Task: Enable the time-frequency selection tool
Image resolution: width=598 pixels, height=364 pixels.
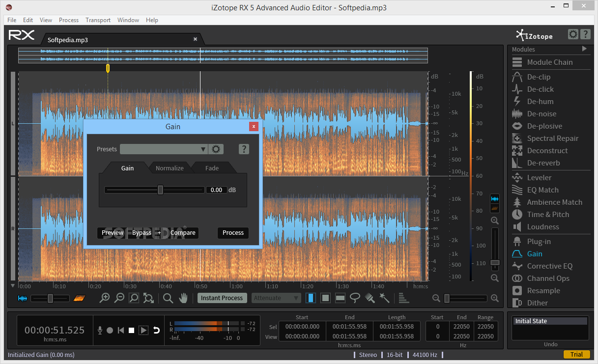Action: [x=325, y=298]
